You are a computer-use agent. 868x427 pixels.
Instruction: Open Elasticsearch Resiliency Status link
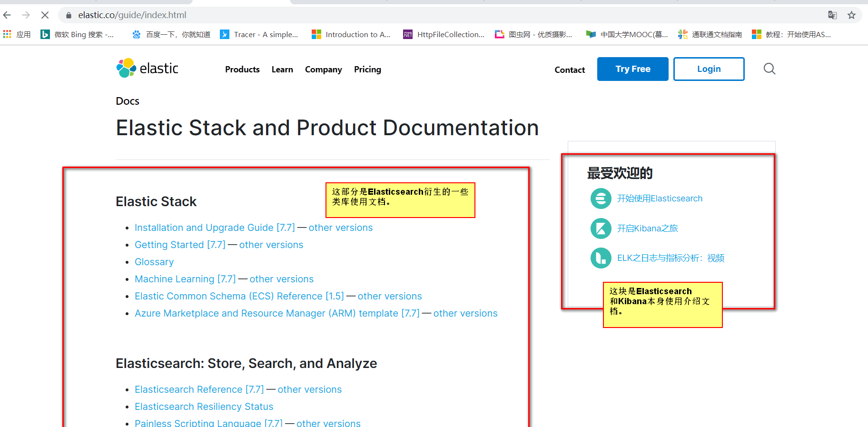tap(204, 407)
